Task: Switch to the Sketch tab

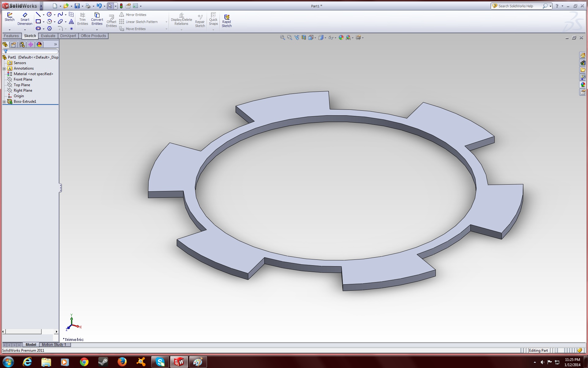Action: click(30, 36)
